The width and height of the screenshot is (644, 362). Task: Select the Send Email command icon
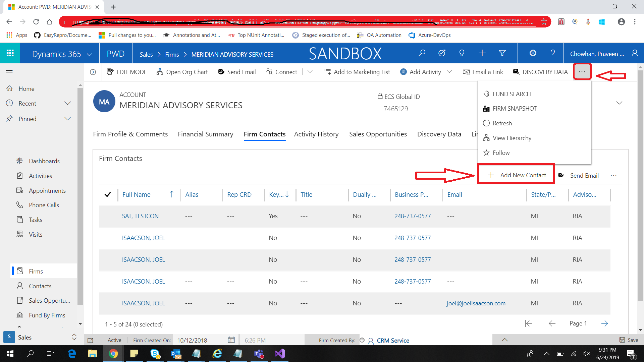tap(221, 72)
